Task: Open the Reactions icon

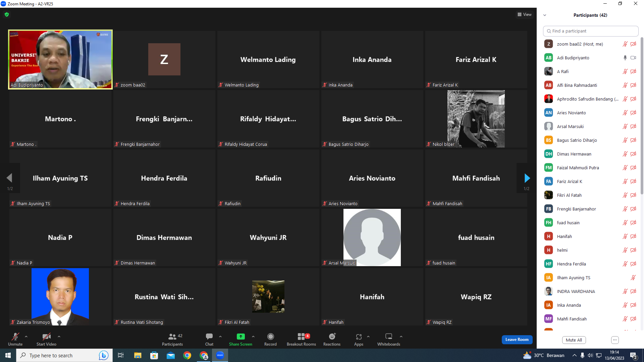Action: point(332,337)
